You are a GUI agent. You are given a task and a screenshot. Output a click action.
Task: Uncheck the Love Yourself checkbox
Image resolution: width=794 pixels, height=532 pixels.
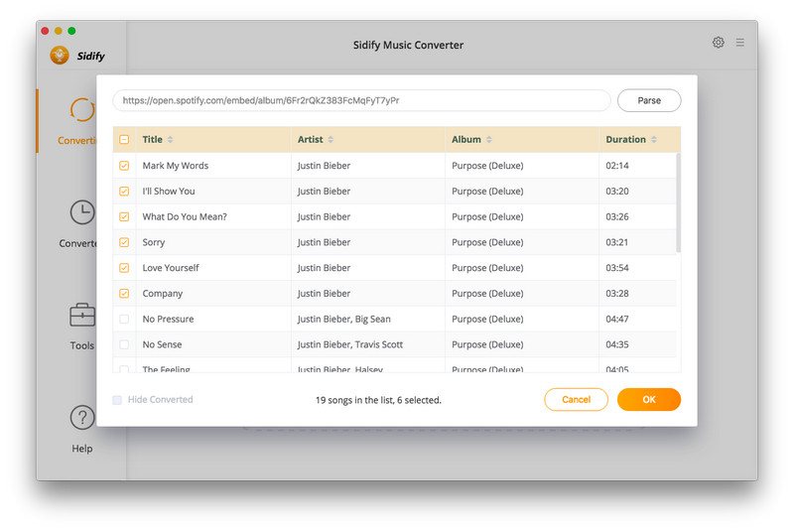[124, 268]
